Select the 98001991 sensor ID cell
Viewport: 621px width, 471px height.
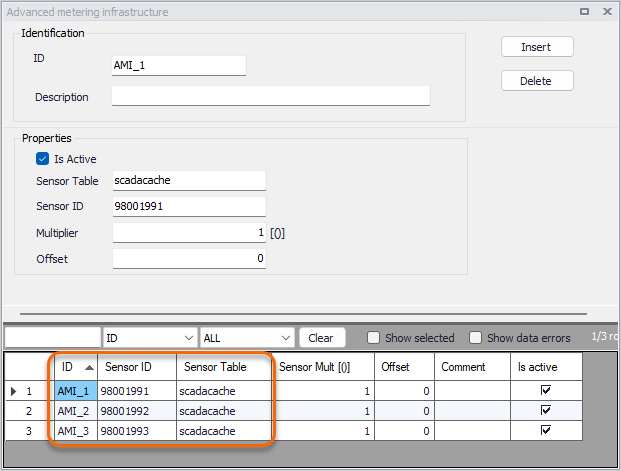click(x=137, y=391)
